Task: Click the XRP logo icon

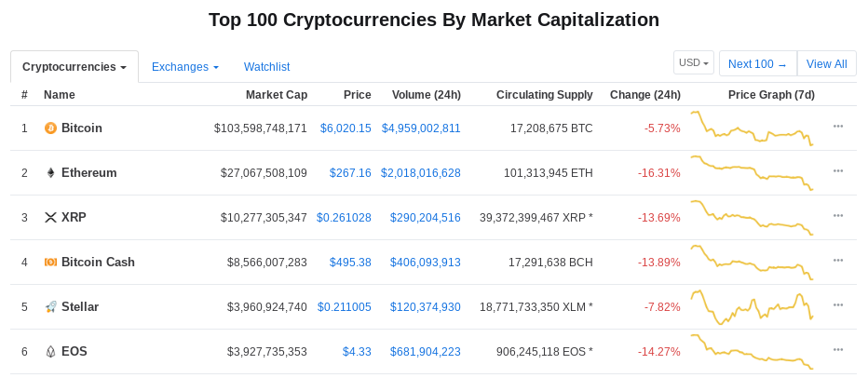Action: click(50, 218)
